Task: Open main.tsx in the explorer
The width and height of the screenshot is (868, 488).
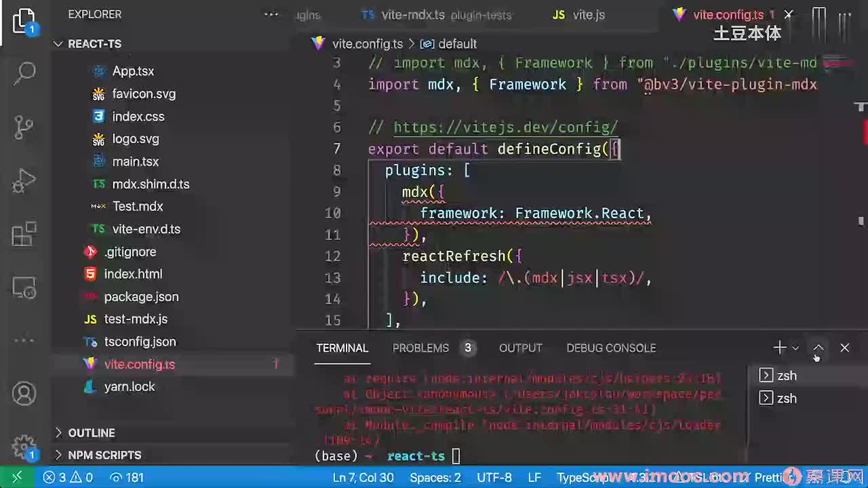Action: 136,161
